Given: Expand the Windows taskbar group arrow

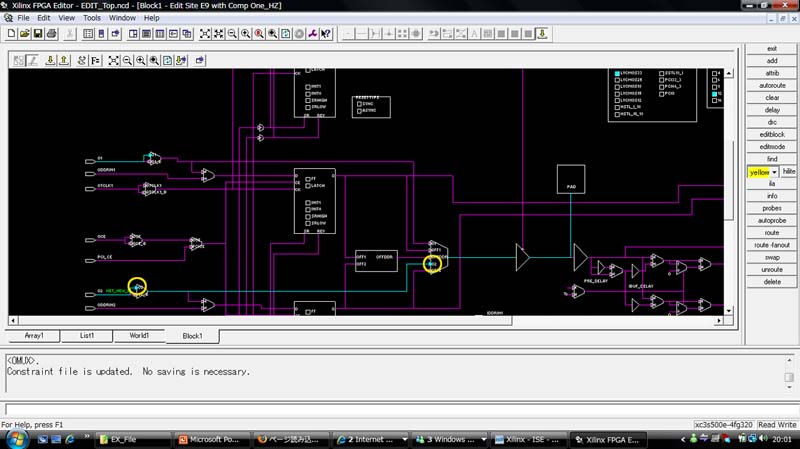Looking at the screenshot, I should 483,439.
